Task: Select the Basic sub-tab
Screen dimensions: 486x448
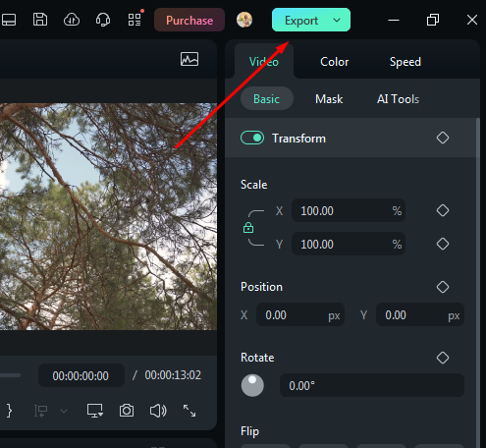Action: pyautogui.click(x=267, y=98)
